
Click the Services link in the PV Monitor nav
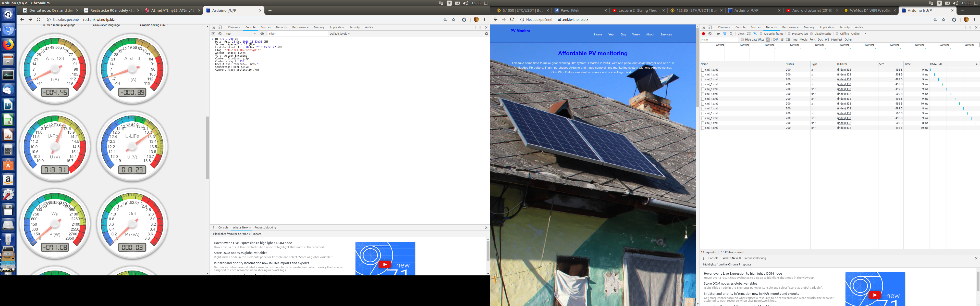coord(666,35)
